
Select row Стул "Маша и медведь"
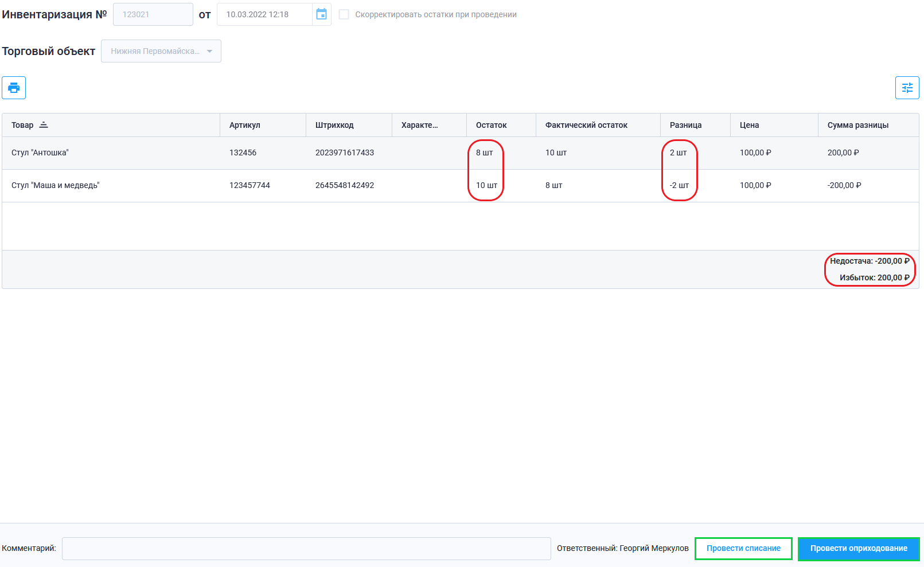pyautogui.click(x=461, y=186)
